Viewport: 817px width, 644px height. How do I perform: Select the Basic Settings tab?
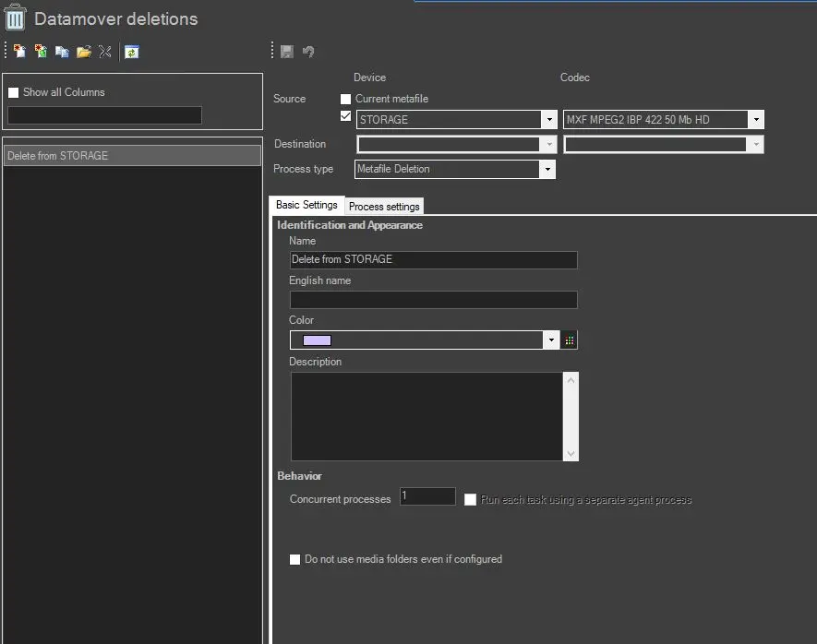coord(306,205)
